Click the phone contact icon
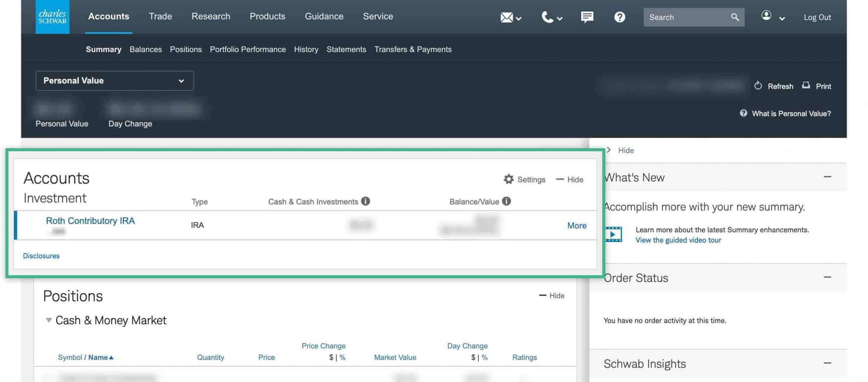The image size is (868, 382). (547, 17)
